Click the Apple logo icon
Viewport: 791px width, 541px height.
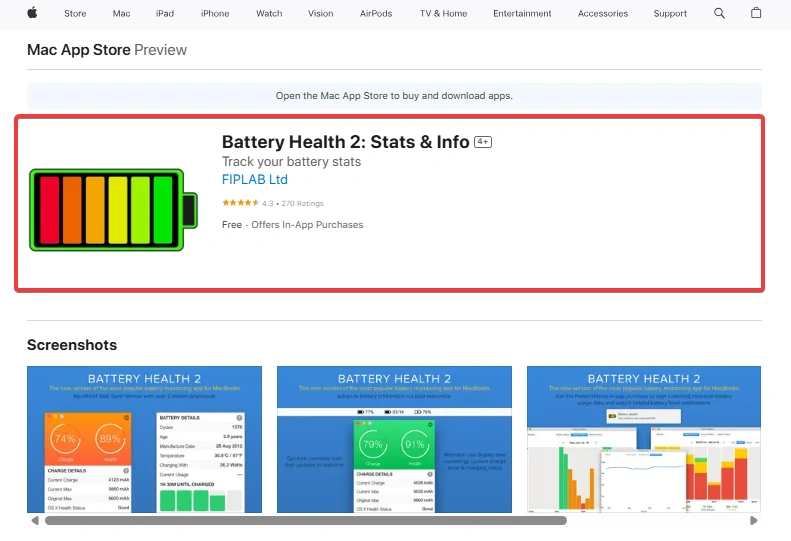click(x=32, y=13)
